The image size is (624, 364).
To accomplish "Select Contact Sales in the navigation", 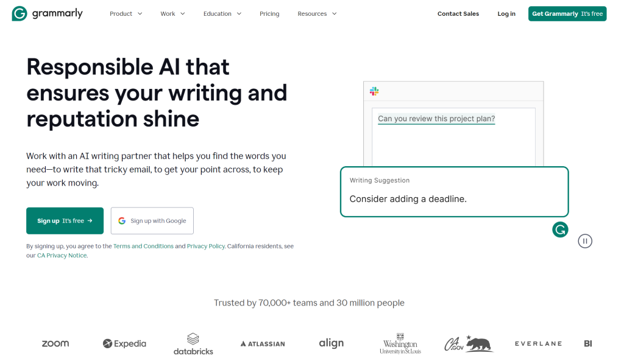I will (x=458, y=13).
